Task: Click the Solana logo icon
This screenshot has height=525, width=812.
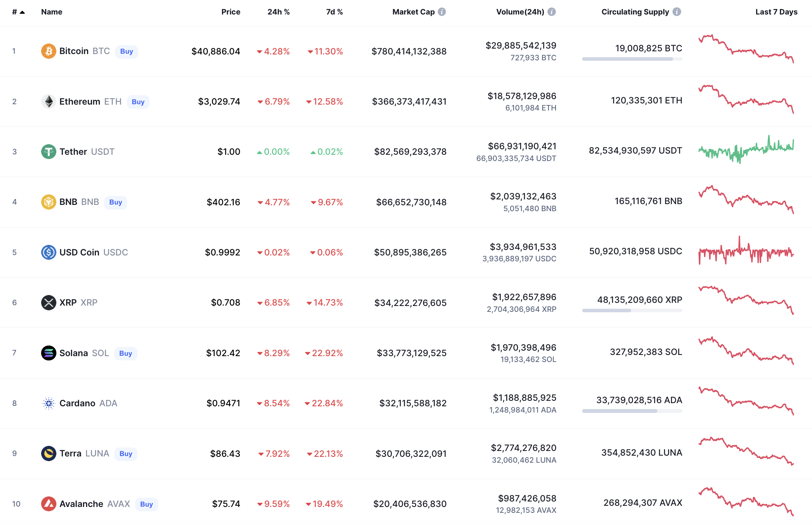Action: 49,353
